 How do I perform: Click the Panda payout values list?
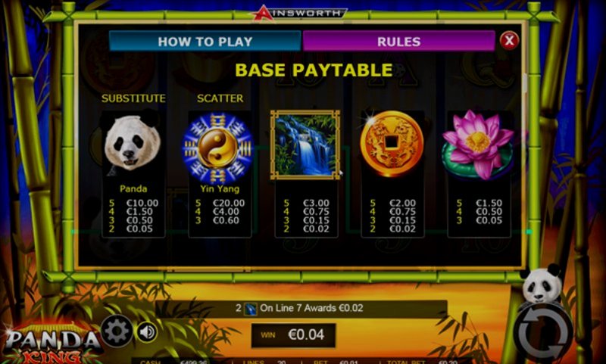133,216
